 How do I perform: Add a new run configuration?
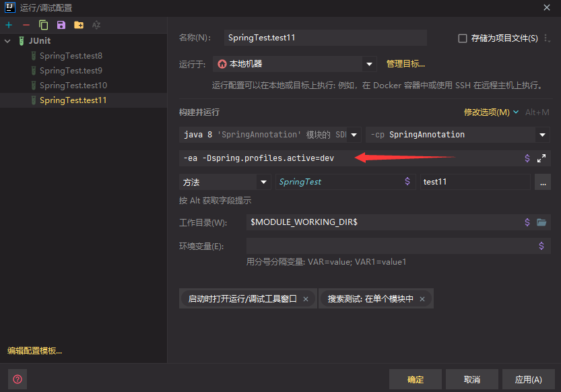click(9, 25)
